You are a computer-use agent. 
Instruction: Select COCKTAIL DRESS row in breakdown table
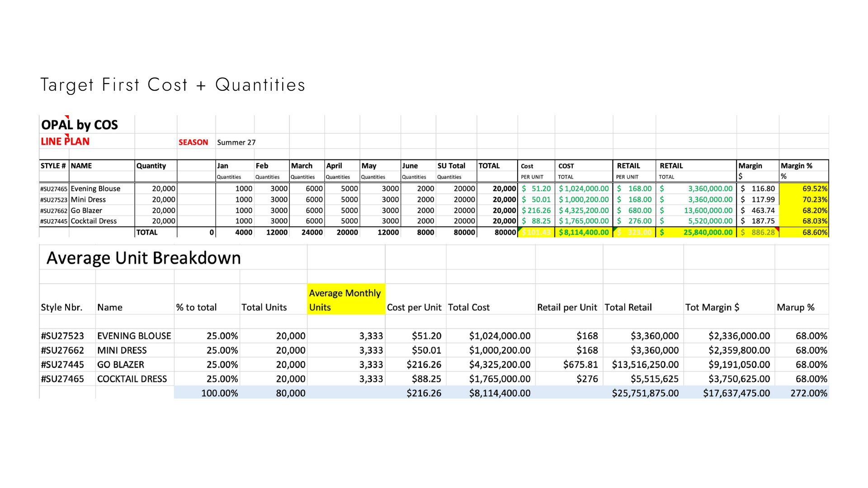tap(434, 379)
